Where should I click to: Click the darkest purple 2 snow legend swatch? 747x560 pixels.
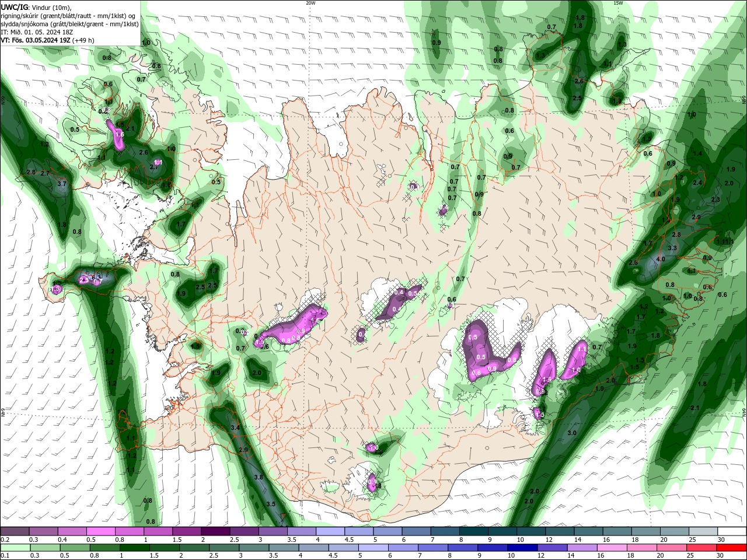coord(215,531)
